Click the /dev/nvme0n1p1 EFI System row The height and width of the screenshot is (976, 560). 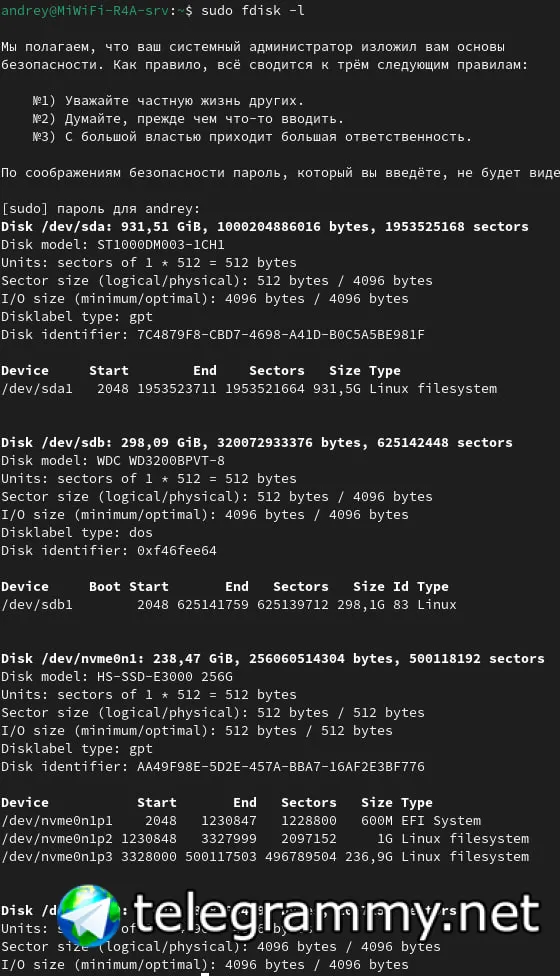click(x=241, y=821)
